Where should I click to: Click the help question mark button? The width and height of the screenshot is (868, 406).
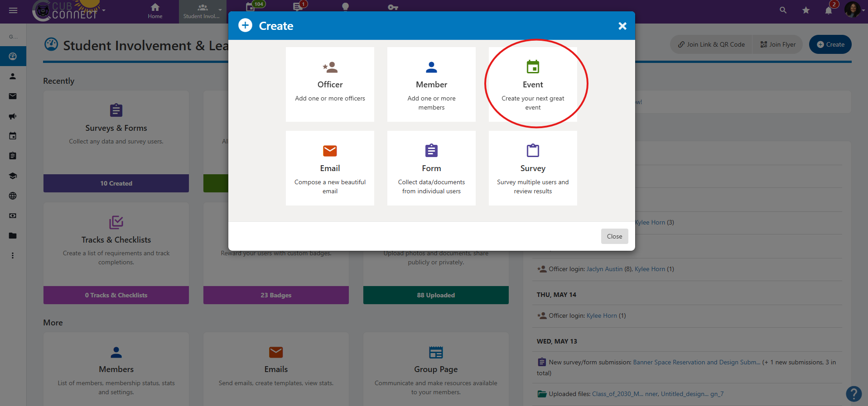pos(854,393)
